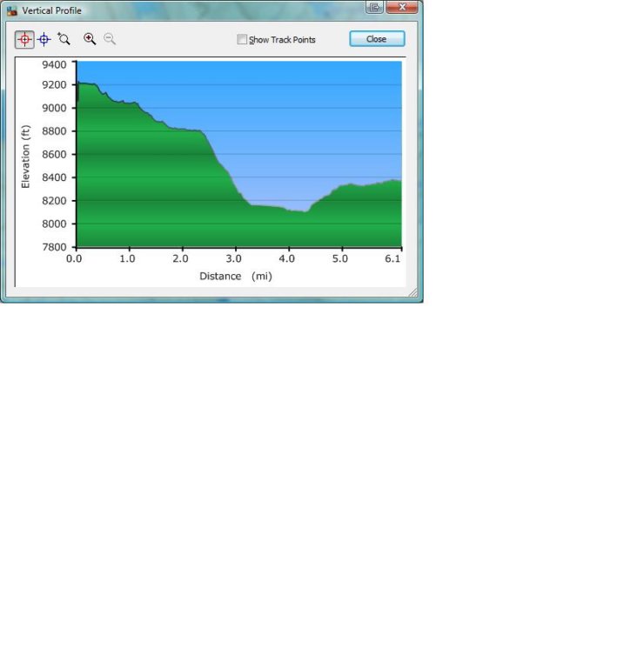Viewport: 644px width, 668px height.
Task: Select the blue crosshair marker tool
Action: [x=44, y=40]
